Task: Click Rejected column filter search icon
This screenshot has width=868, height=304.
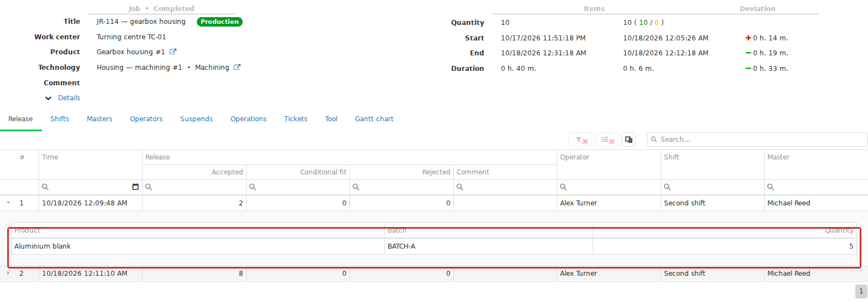Action: pyautogui.click(x=356, y=187)
